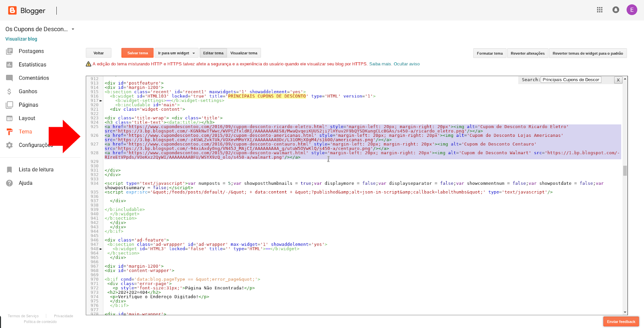644x328 pixels.
Task: Open Ganhos in the sidebar
Action: (x=28, y=91)
